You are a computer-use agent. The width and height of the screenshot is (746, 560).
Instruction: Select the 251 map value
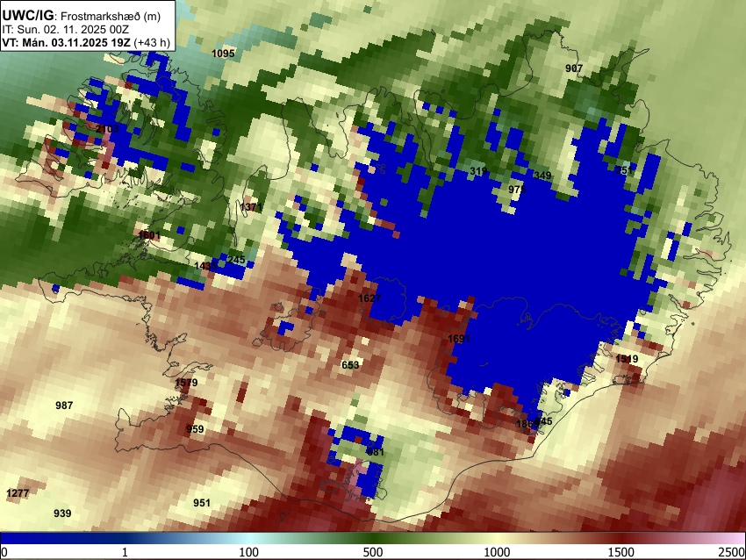pos(624,170)
